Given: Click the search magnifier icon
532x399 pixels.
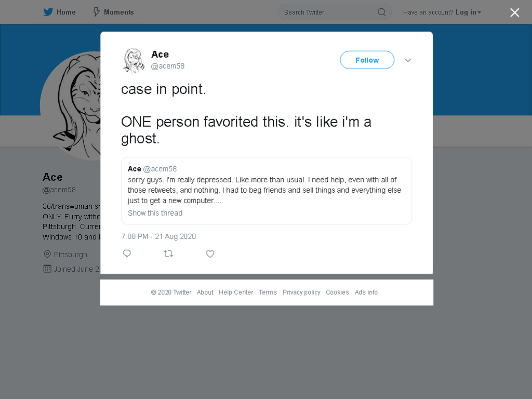Looking at the screenshot, I should 381,12.
